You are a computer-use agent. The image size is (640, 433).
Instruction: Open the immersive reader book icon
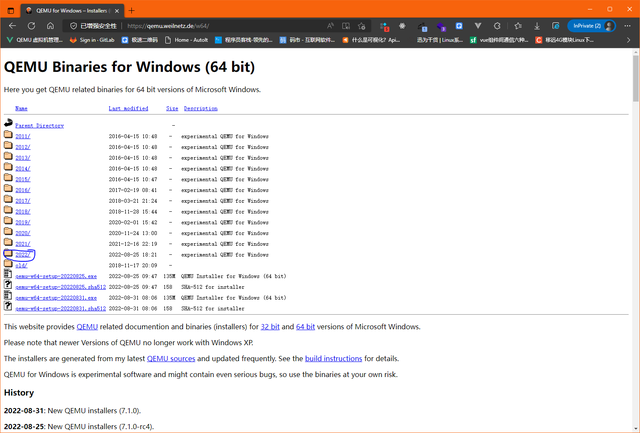[346, 26]
